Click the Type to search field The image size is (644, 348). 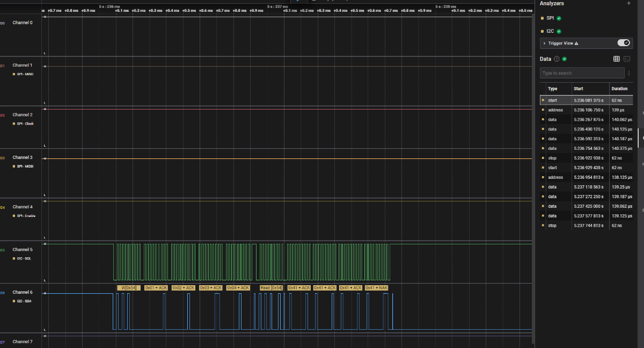[582, 73]
